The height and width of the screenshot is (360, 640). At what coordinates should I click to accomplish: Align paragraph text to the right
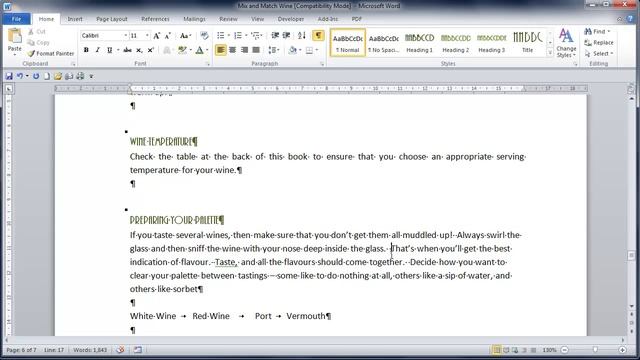(x=244, y=50)
